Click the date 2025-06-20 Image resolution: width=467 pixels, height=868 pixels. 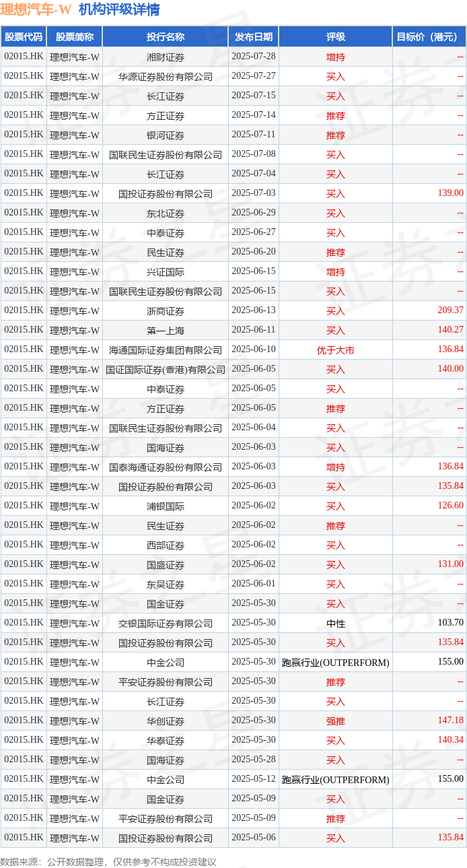pos(254,252)
